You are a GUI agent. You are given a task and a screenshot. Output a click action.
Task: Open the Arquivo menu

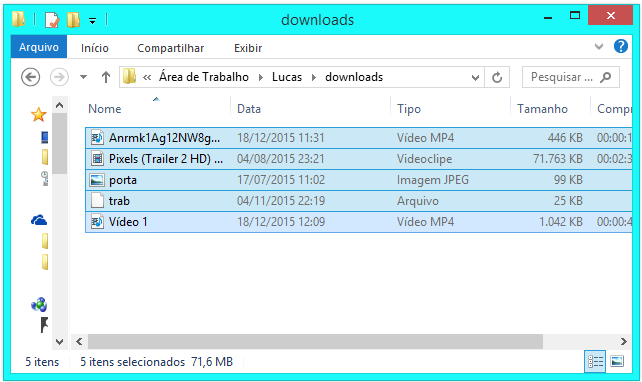click(x=39, y=47)
